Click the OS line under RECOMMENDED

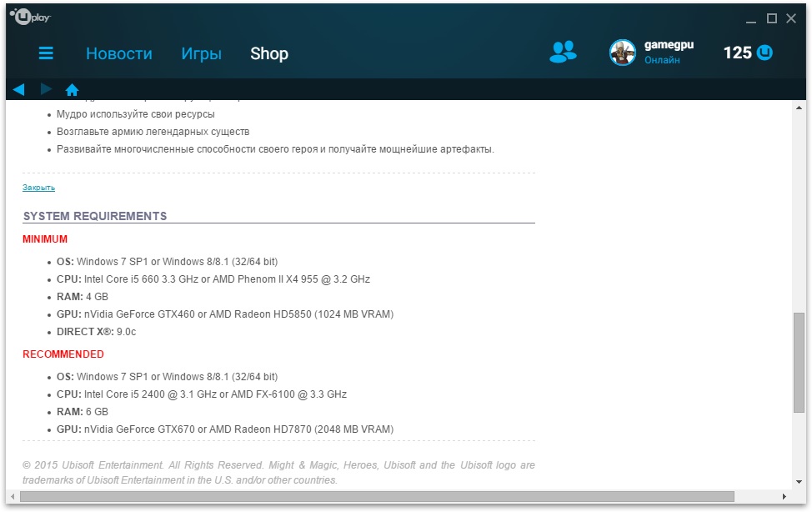[x=168, y=377]
